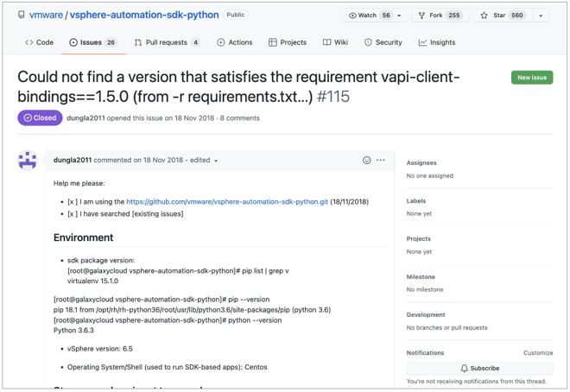Click the purple Closed status badge
Viewport: 570px width, 392px height.
tap(40, 117)
